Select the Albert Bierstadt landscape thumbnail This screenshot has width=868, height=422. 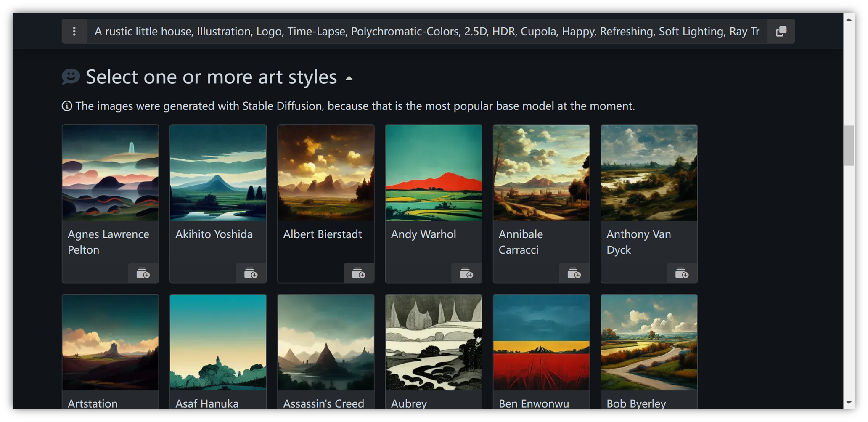coord(325,173)
